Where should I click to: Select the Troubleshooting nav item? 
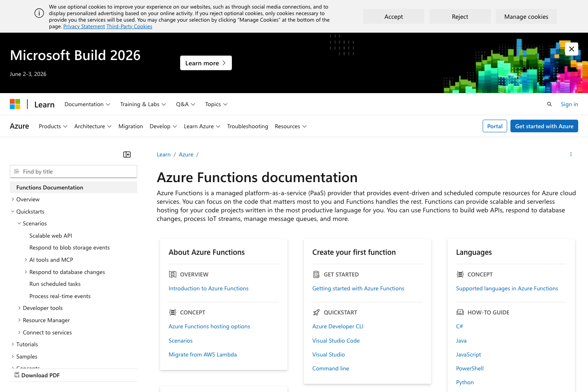tap(247, 126)
